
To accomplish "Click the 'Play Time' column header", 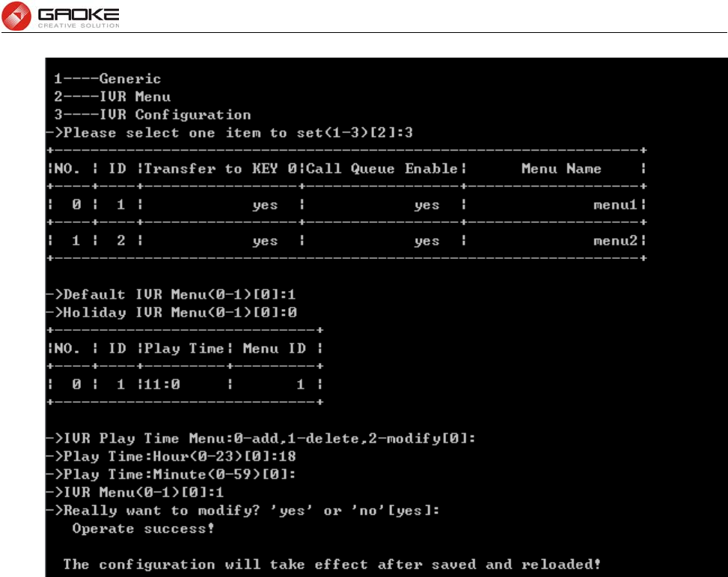I will 184,349.
